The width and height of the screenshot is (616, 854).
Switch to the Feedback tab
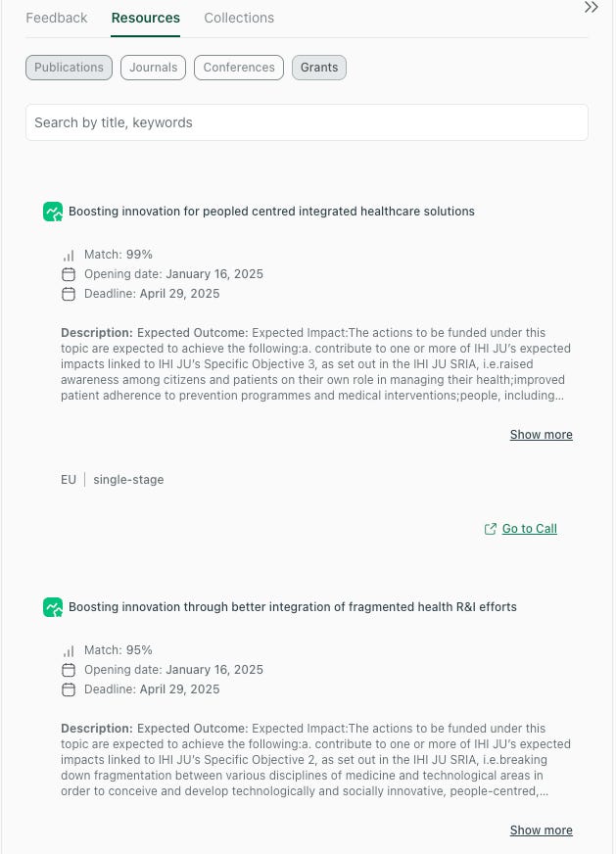click(x=56, y=18)
